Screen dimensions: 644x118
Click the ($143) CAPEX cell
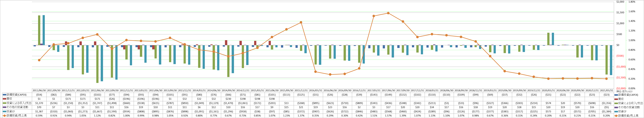pyautogui.click(x=374, y=95)
